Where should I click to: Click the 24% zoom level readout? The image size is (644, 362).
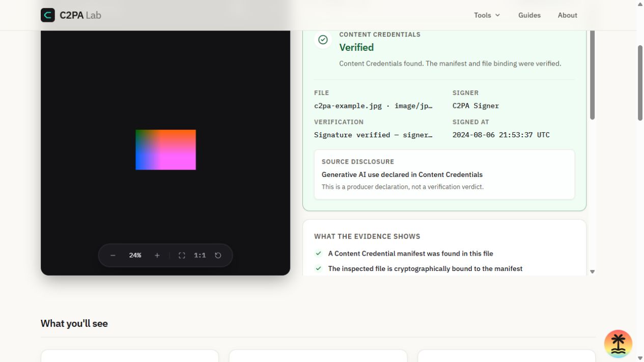point(135,255)
